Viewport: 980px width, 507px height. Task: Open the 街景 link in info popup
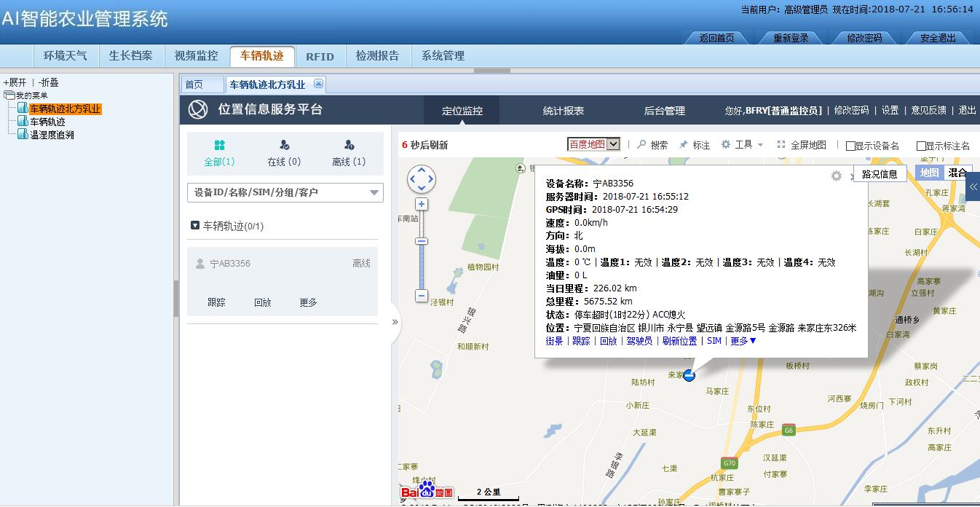pyautogui.click(x=555, y=341)
